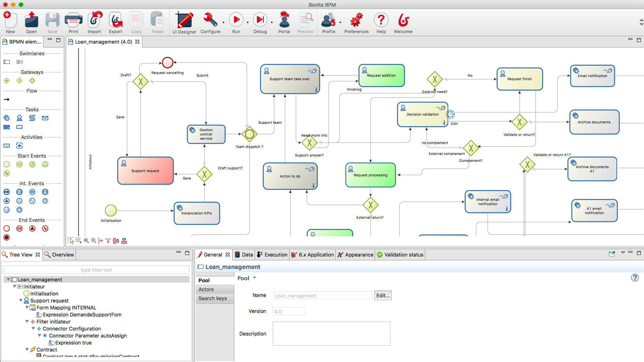The image size is (644, 362).
Task: Switch to the Execution tab
Action: pyautogui.click(x=272, y=255)
